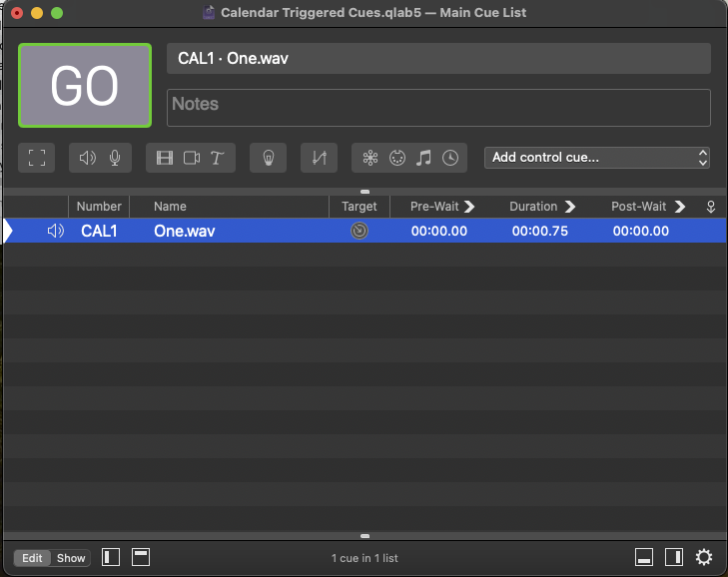728x577 pixels.
Task: Add a Mic cue from toolbar
Action: [x=115, y=158]
